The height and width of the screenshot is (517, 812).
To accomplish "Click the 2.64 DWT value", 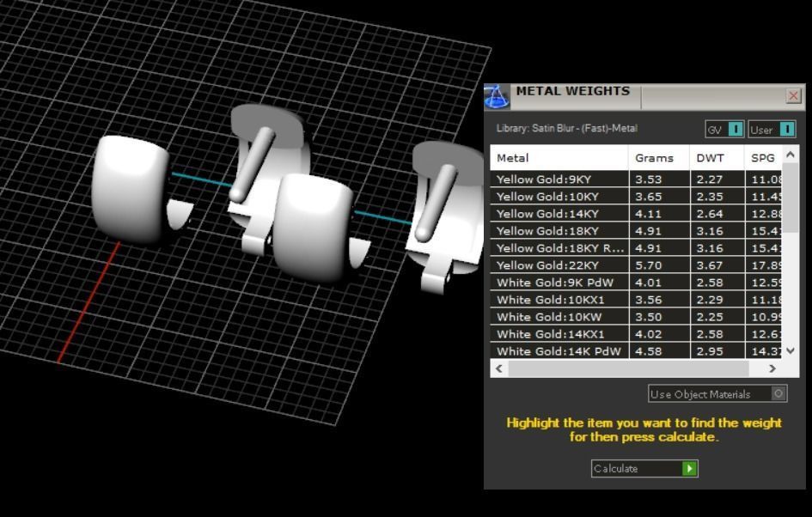I will 710,214.
